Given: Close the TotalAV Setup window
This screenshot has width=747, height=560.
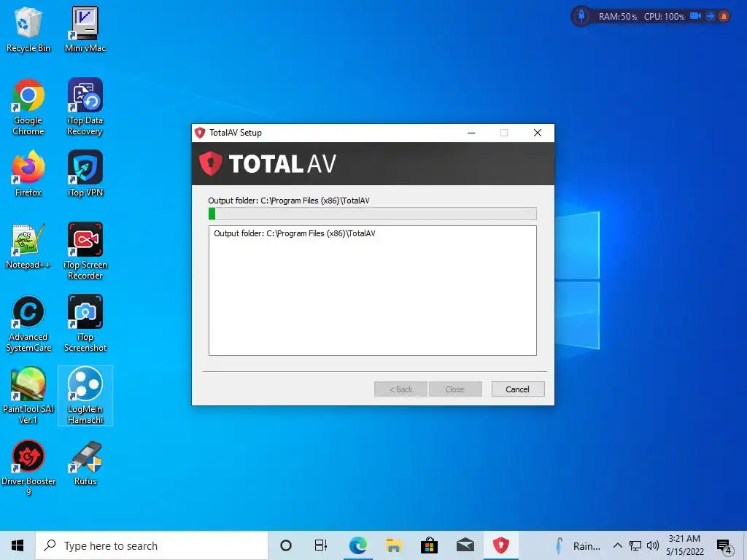Looking at the screenshot, I should pyautogui.click(x=538, y=133).
